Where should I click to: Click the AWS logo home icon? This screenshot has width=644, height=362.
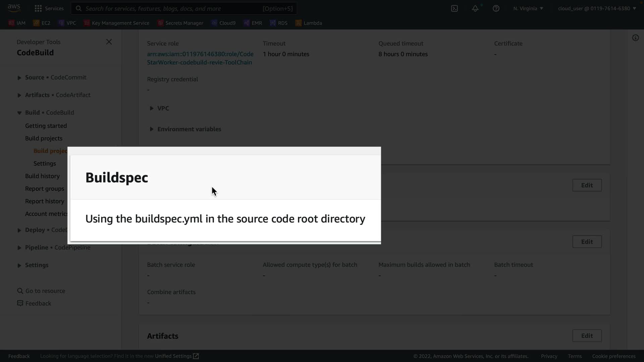coord(14,8)
